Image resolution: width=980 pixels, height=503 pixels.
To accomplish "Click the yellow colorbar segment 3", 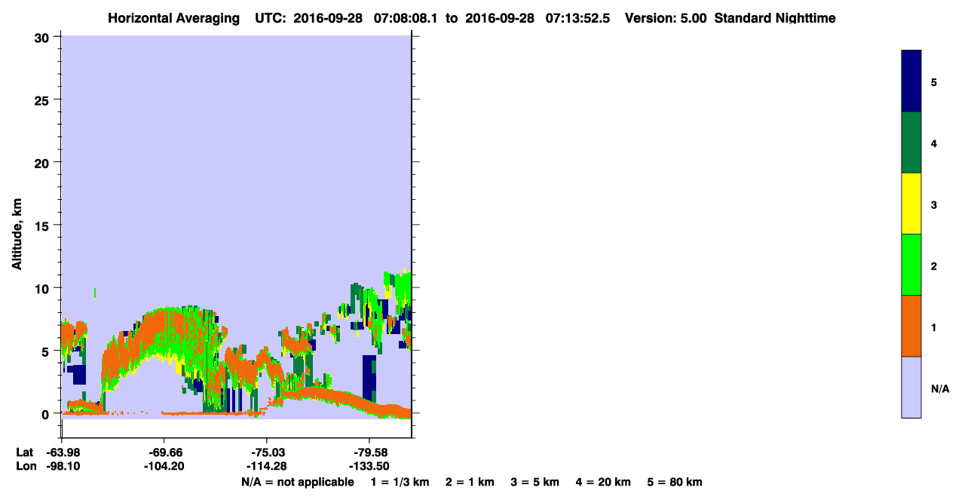I will point(911,204).
